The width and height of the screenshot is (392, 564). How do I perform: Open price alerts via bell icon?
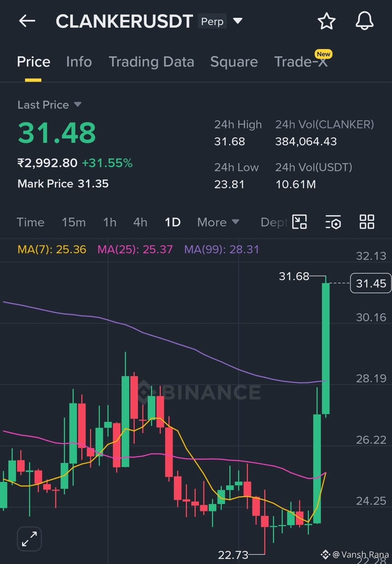(x=364, y=21)
